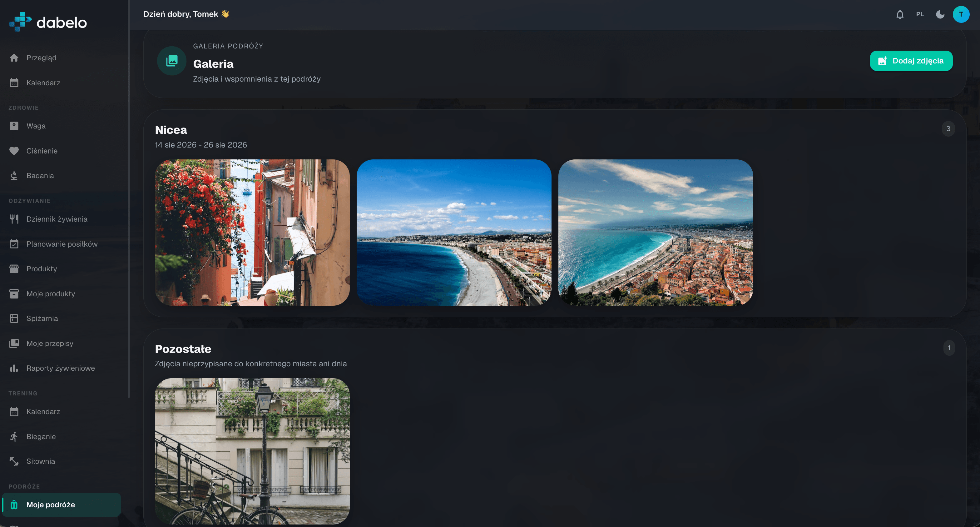The width and height of the screenshot is (980, 527).
Task: Open the PL language selector
Action: coord(920,14)
